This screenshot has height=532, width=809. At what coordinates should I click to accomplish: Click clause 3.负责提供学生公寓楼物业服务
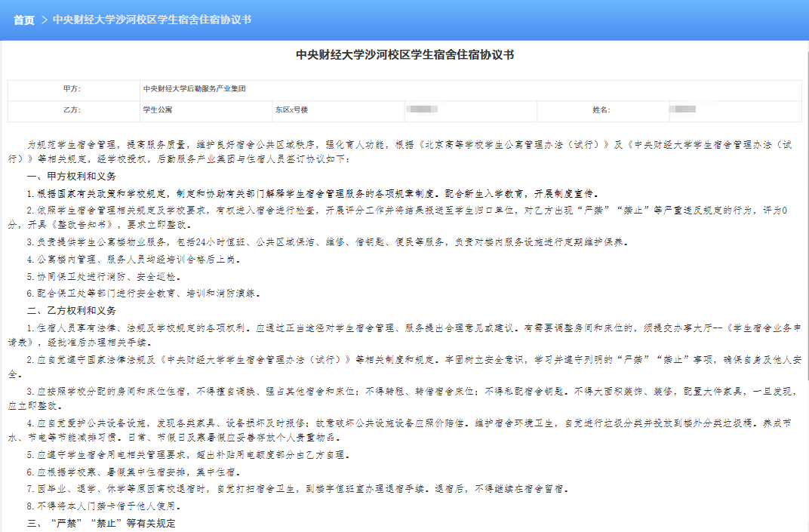pos(328,242)
